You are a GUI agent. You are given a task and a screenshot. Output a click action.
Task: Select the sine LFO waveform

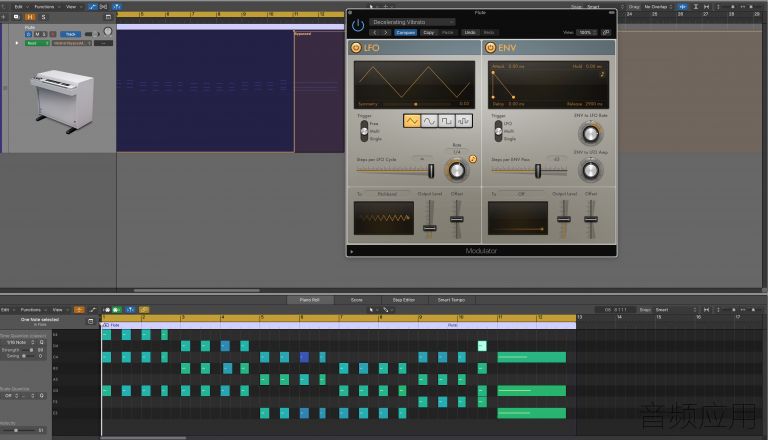click(429, 121)
